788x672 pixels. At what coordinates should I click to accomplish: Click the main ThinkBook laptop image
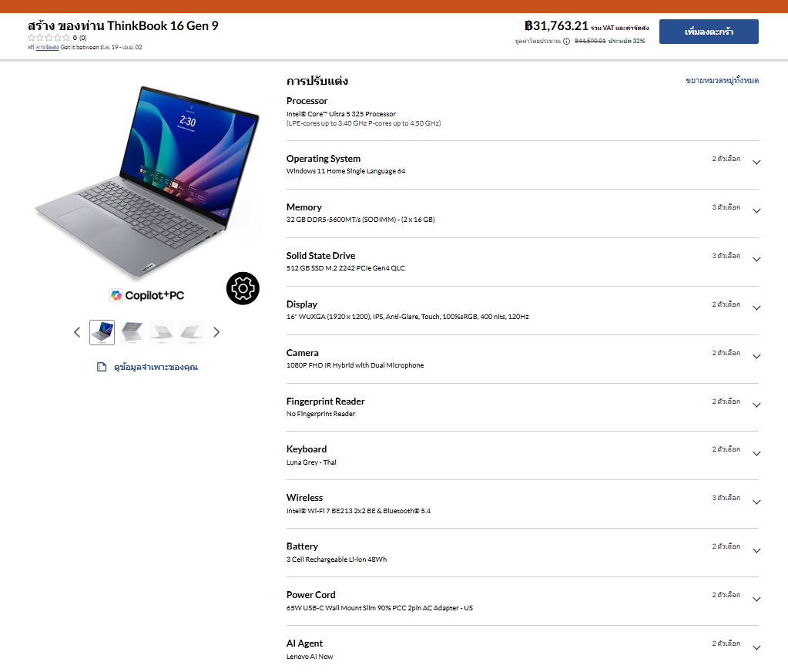pyautogui.click(x=147, y=181)
